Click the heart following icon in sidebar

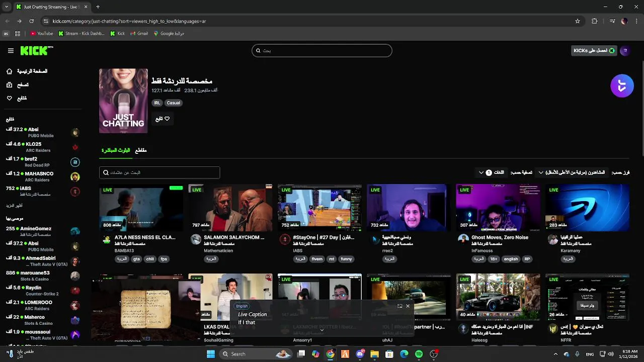point(9,98)
